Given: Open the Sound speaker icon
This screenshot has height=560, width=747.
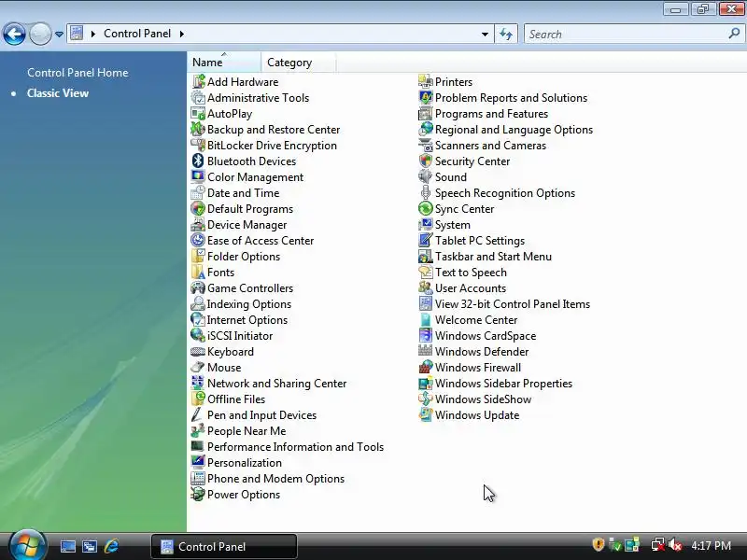Looking at the screenshot, I should (x=426, y=176).
